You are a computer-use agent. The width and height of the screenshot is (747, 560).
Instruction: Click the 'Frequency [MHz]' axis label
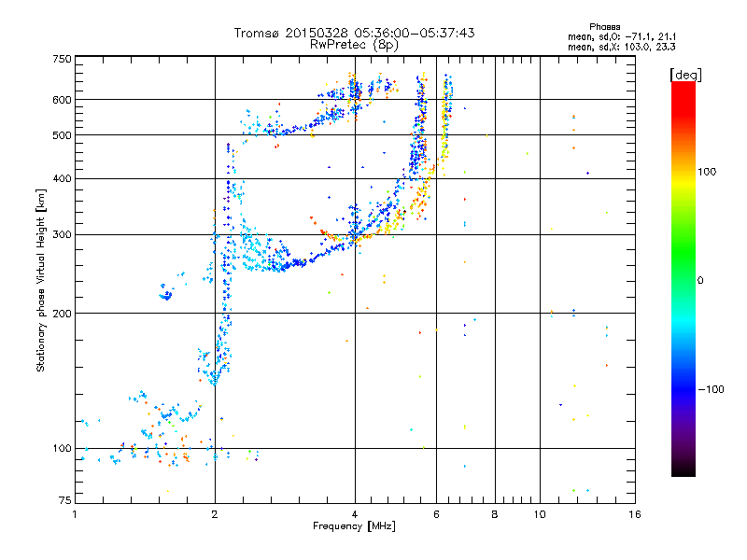[x=354, y=526]
